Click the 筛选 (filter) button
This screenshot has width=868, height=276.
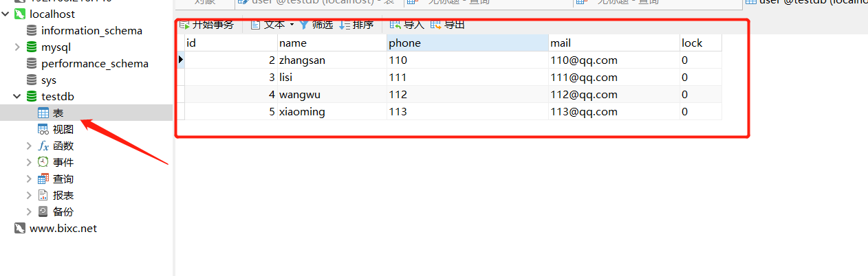(316, 25)
